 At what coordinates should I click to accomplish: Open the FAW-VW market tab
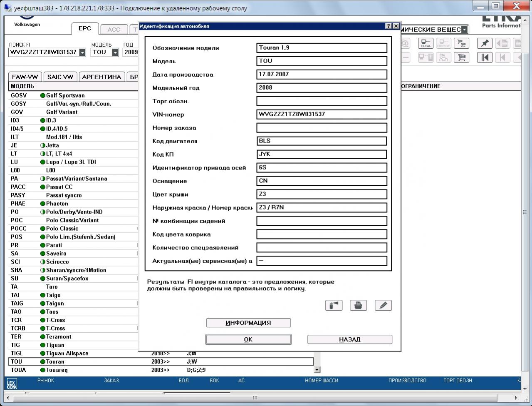[x=25, y=77]
